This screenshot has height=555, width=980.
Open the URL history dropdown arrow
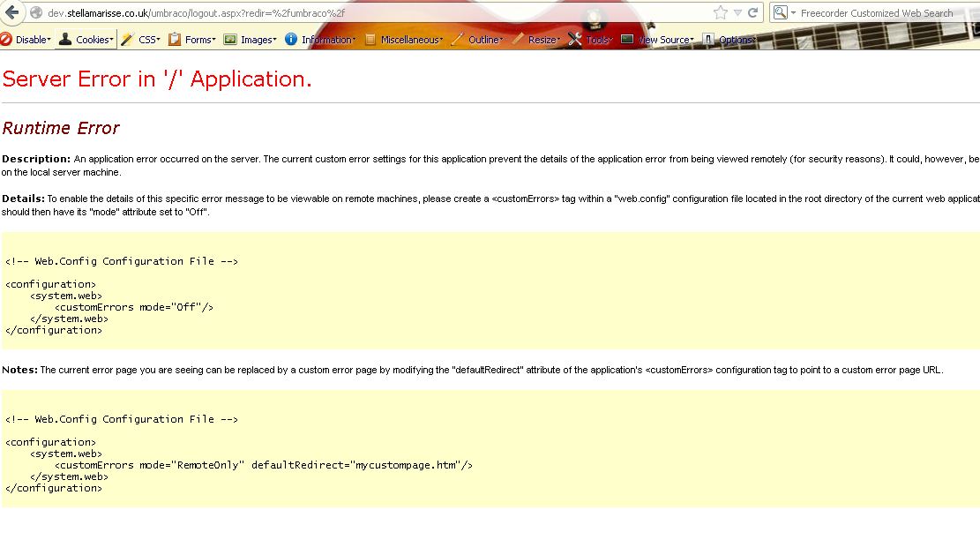(737, 12)
